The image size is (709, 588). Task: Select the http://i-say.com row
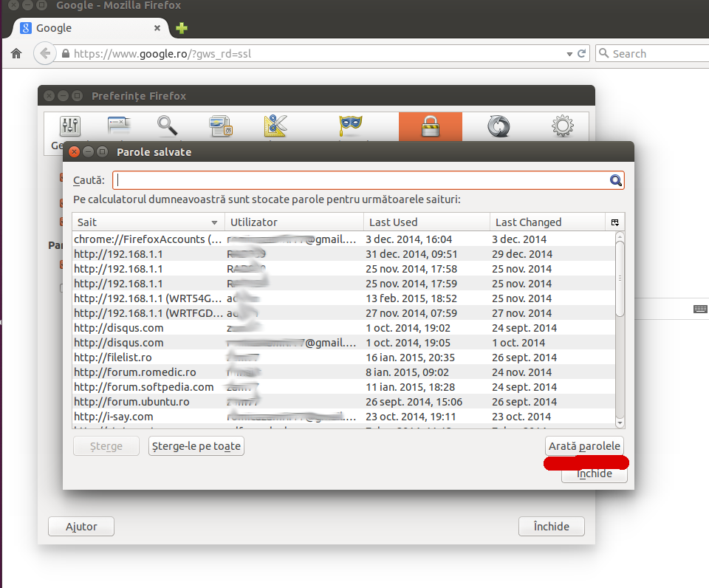pyautogui.click(x=343, y=417)
